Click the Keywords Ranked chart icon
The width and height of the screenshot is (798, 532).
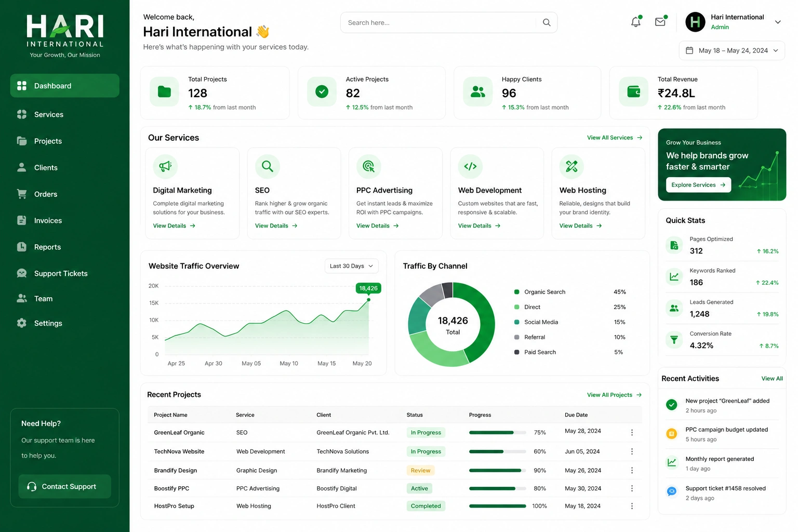(674, 276)
